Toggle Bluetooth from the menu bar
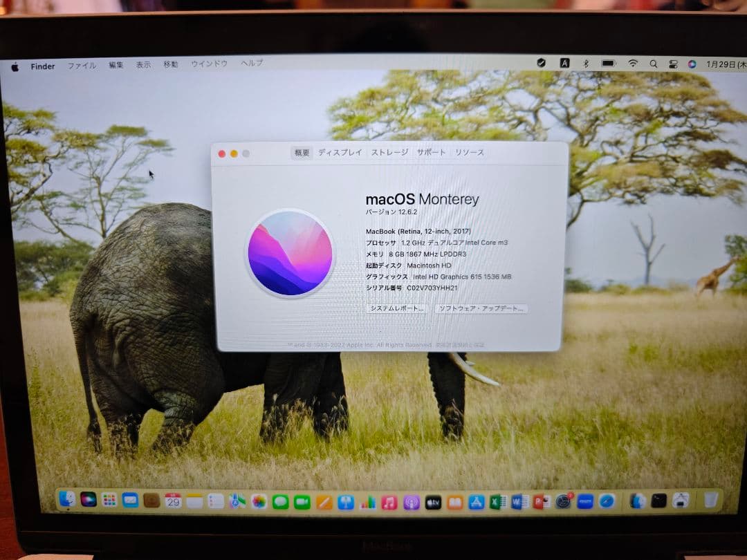This screenshot has height=560, width=747. point(586,63)
